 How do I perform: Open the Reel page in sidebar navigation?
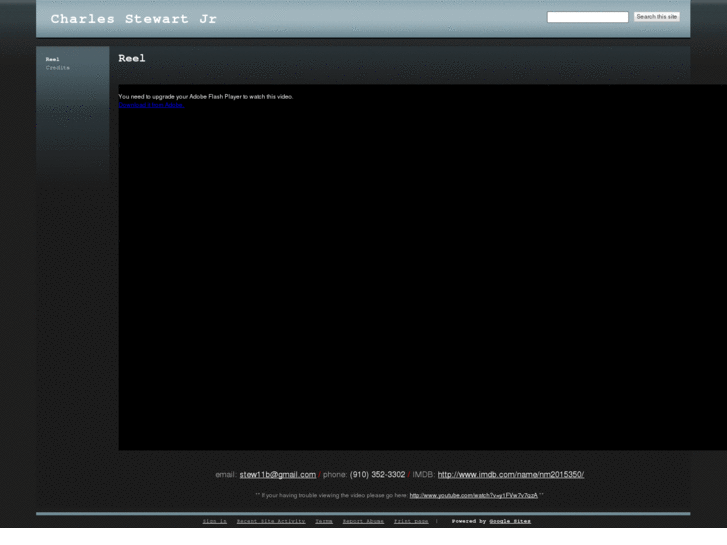coord(52,59)
